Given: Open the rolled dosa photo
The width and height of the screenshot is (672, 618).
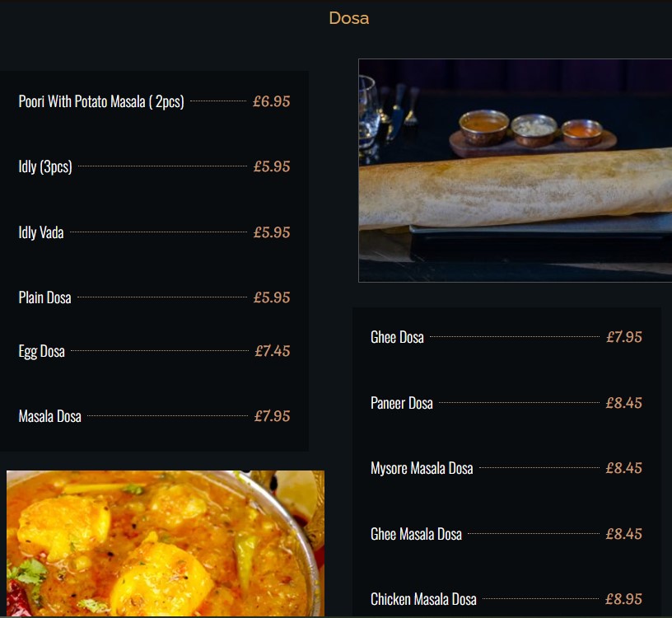Looking at the screenshot, I should [516, 171].
